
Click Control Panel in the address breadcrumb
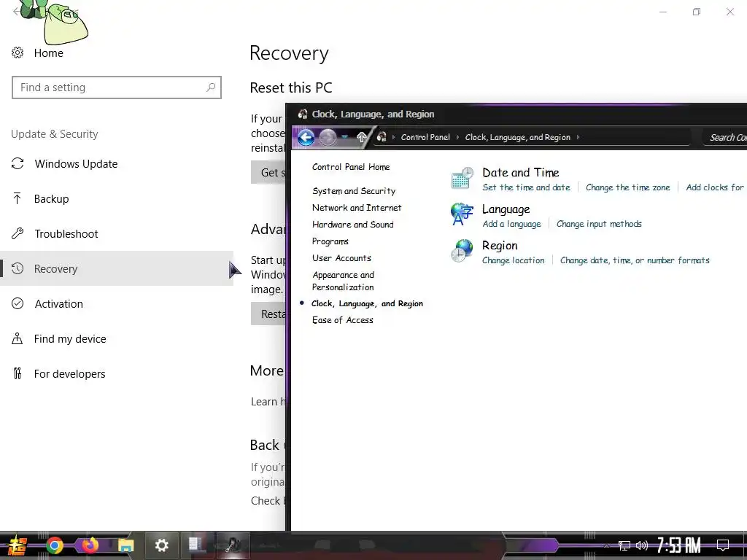click(x=425, y=137)
